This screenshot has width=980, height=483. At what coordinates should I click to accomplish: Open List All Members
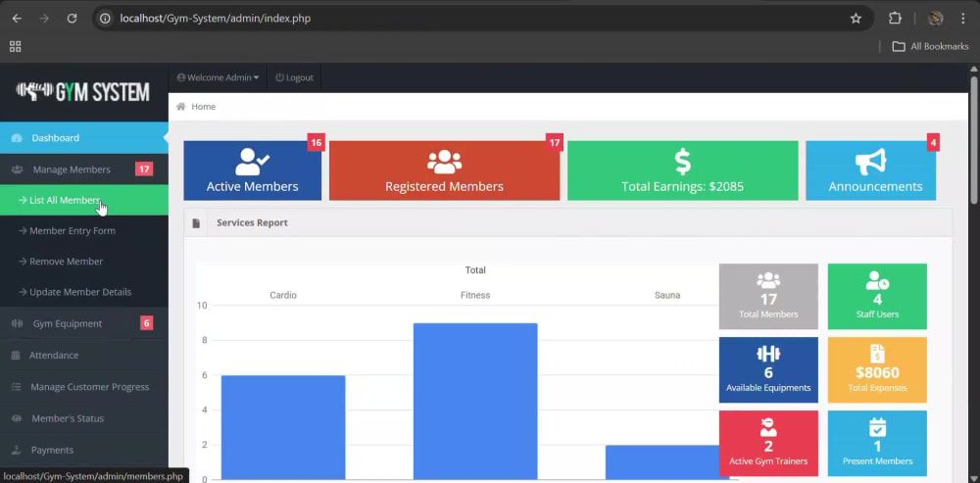(x=83, y=200)
